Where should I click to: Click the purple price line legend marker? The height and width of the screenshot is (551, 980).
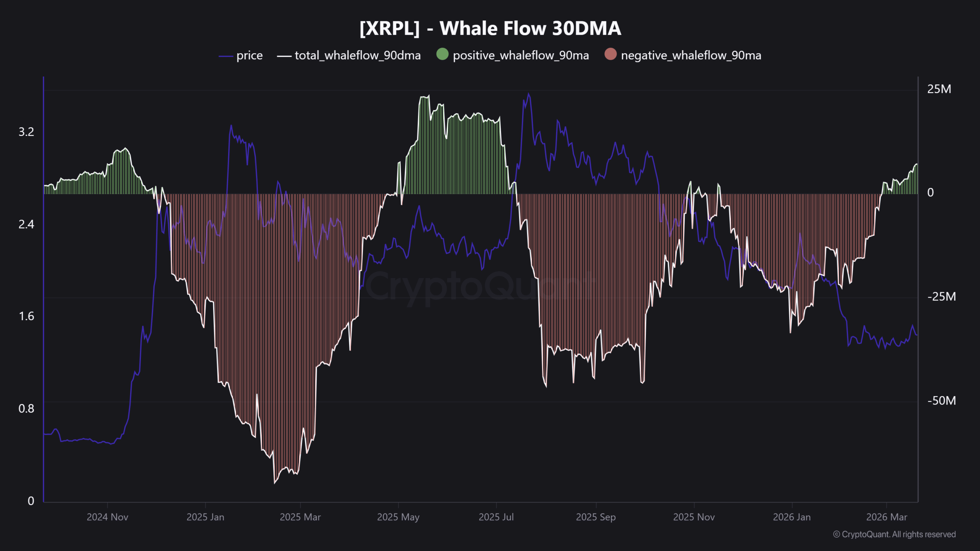(x=226, y=56)
